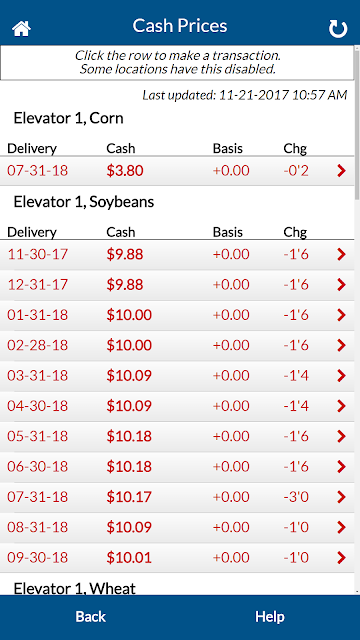Screen dimensions: 360x640
Task: Select the $10.09 cash price for 04-30-18
Action: point(129,406)
